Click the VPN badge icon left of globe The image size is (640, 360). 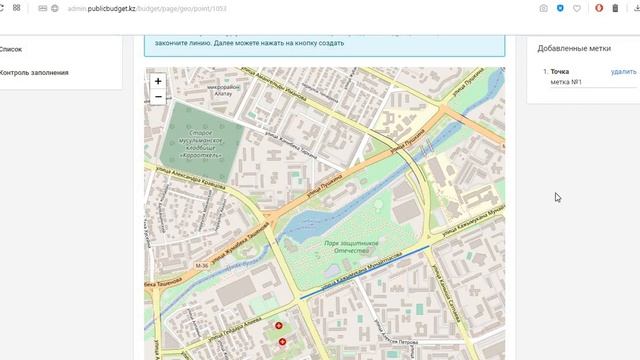point(42,8)
